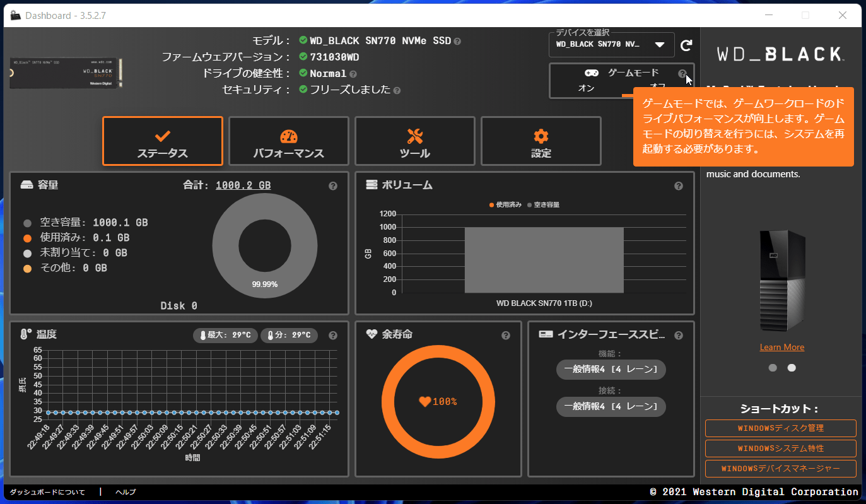Click the orange 使用済み legend dot in 容量

pos(27,238)
